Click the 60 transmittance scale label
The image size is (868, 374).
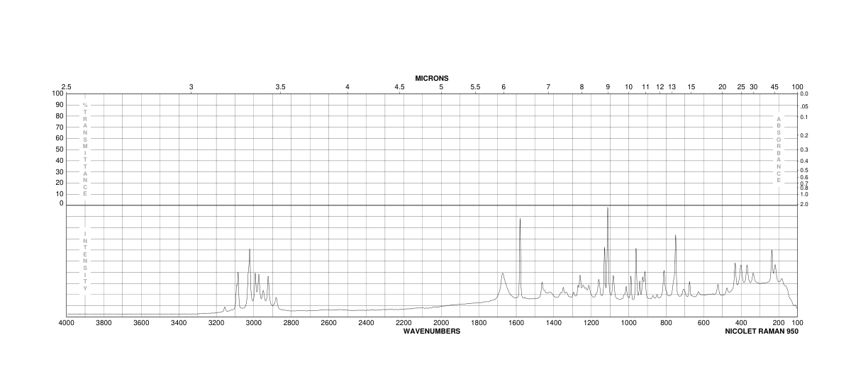(60, 138)
